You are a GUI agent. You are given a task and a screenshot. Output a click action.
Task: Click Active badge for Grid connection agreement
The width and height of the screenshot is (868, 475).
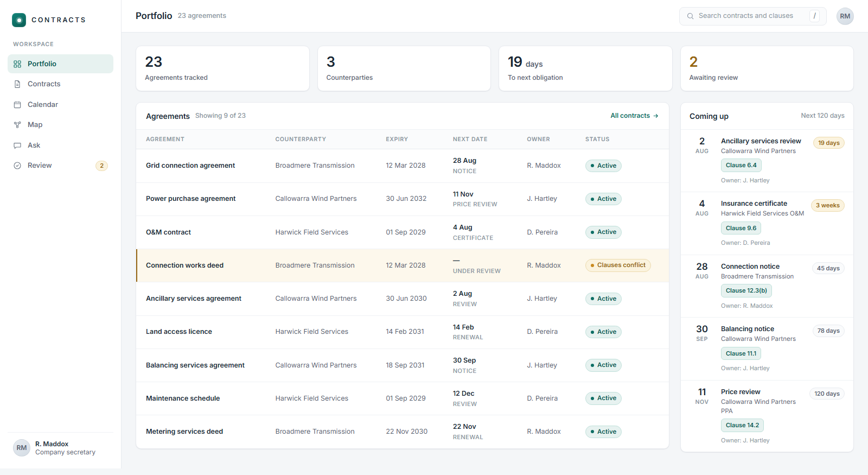pyautogui.click(x=603, y=166)
